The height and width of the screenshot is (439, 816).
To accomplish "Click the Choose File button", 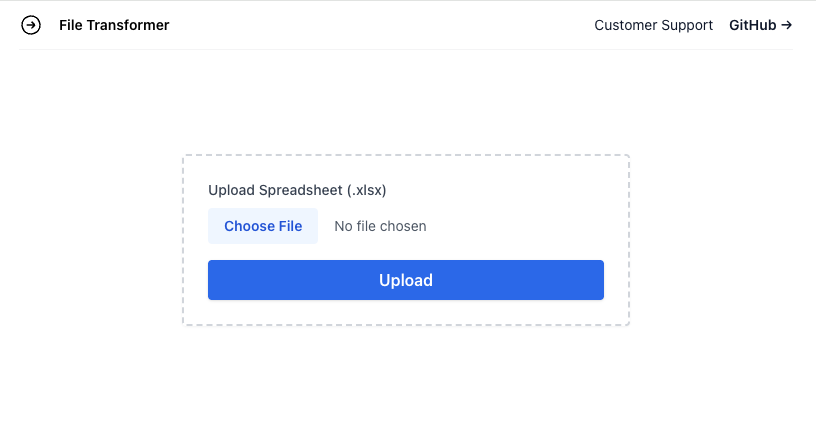I will click(263, 226).
